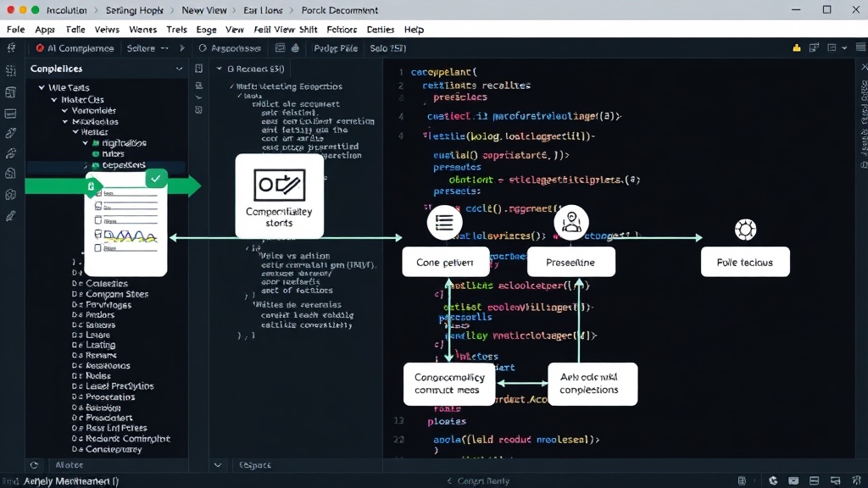Click the first status bar icon at bottom right
The height and width of the screenshot is (488, 868).
(742, 481)
